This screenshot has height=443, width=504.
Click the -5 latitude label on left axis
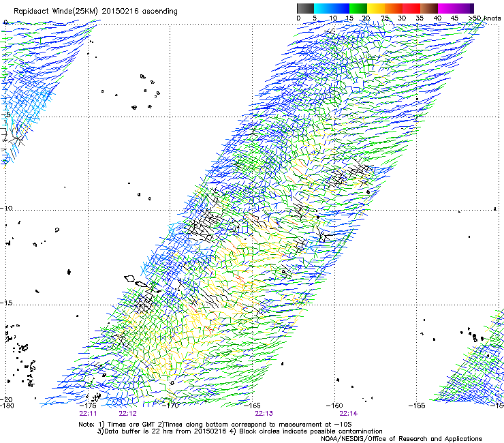(5, 114)
